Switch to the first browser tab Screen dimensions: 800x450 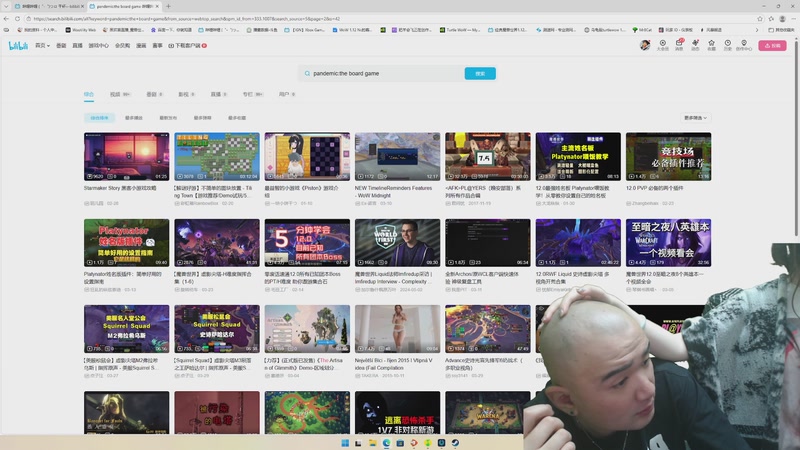pos(49,6)
